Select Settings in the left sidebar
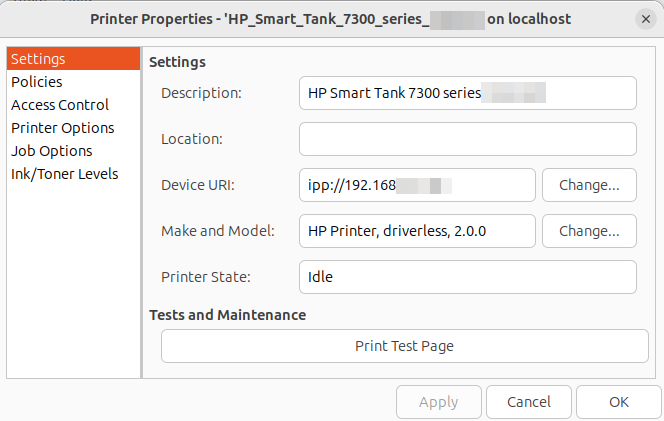 (38, 59)
